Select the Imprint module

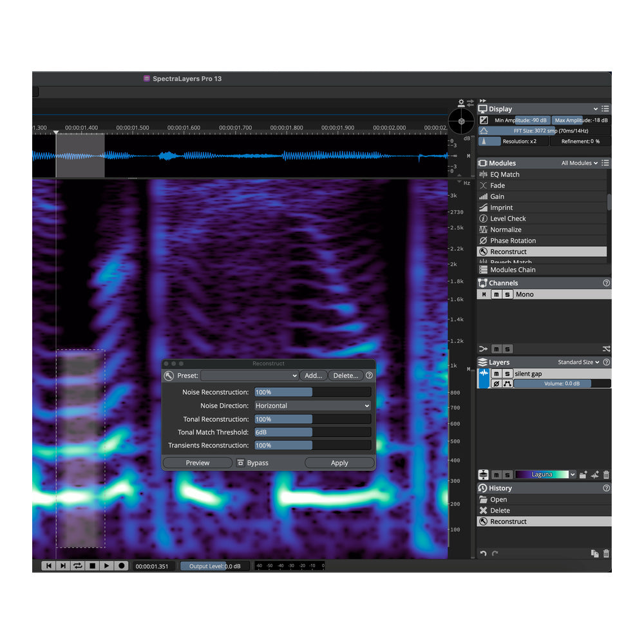point(542,208)
